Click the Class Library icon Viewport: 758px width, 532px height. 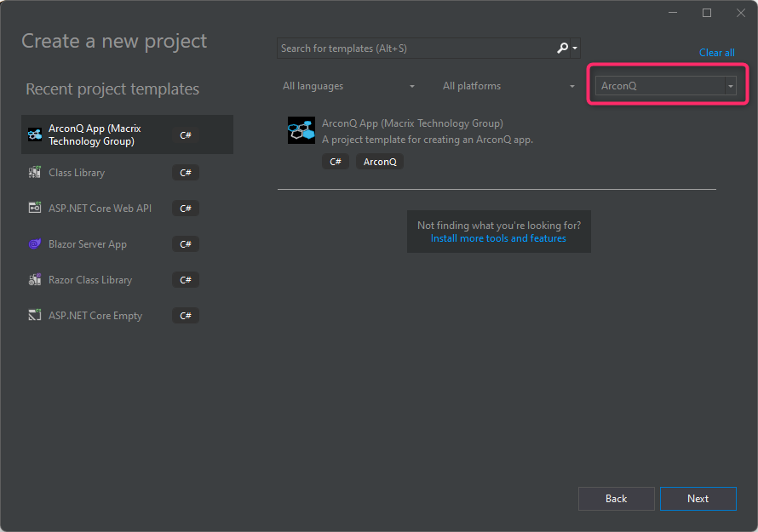34,173
